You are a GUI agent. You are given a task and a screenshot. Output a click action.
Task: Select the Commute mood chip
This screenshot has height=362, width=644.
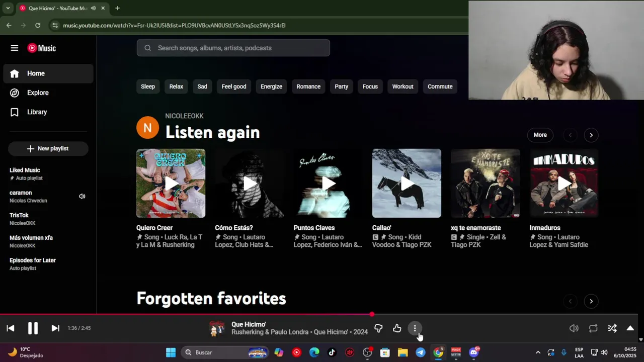click(x=440, y=86)
